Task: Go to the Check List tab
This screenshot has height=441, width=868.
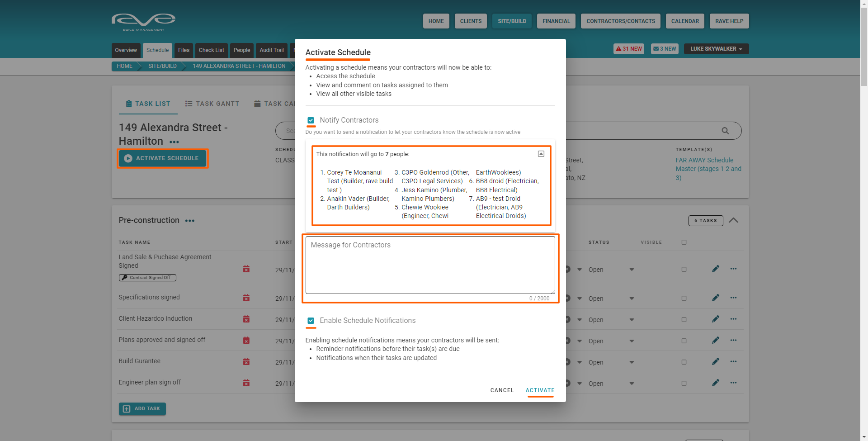Action: (211, 50)
